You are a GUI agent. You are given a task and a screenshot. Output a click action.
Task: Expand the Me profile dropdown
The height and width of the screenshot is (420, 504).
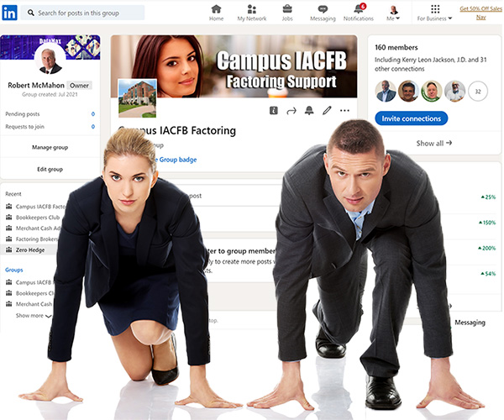pos(392,13)
